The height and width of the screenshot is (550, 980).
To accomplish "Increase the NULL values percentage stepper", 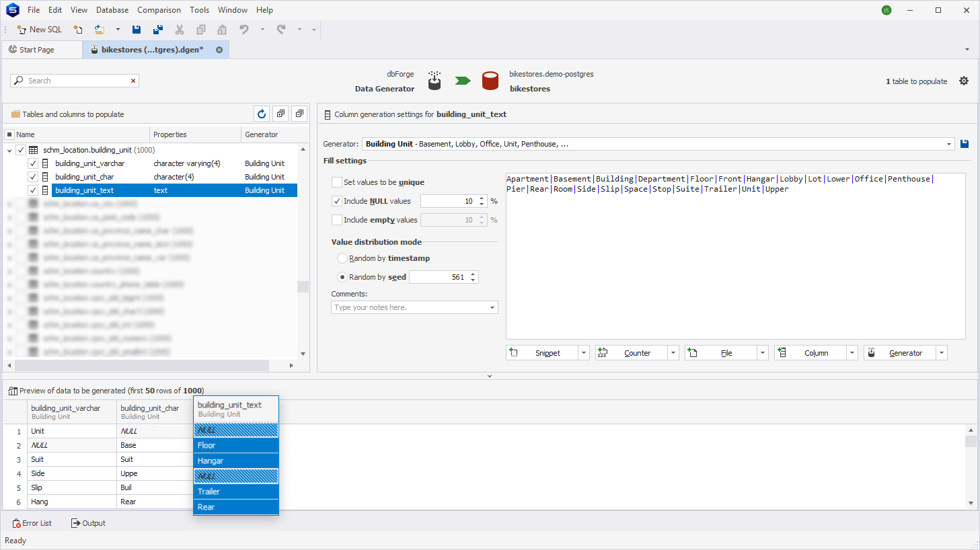I will coord(482,198).
